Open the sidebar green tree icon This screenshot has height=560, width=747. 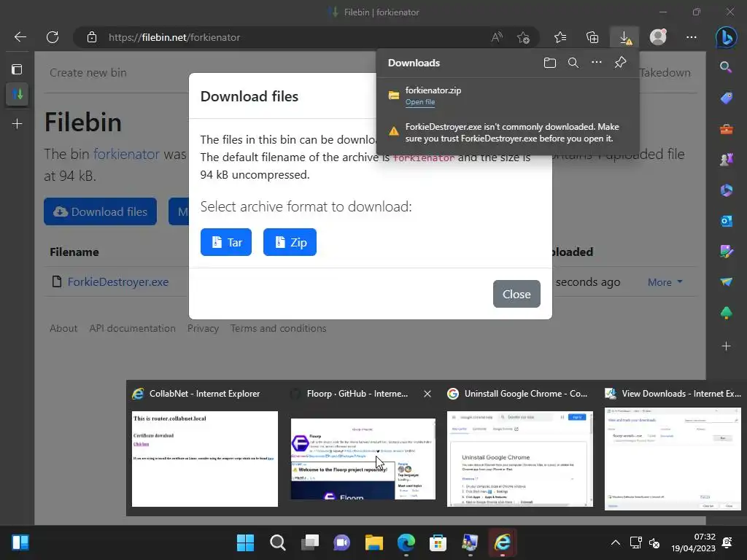(726, 312)
